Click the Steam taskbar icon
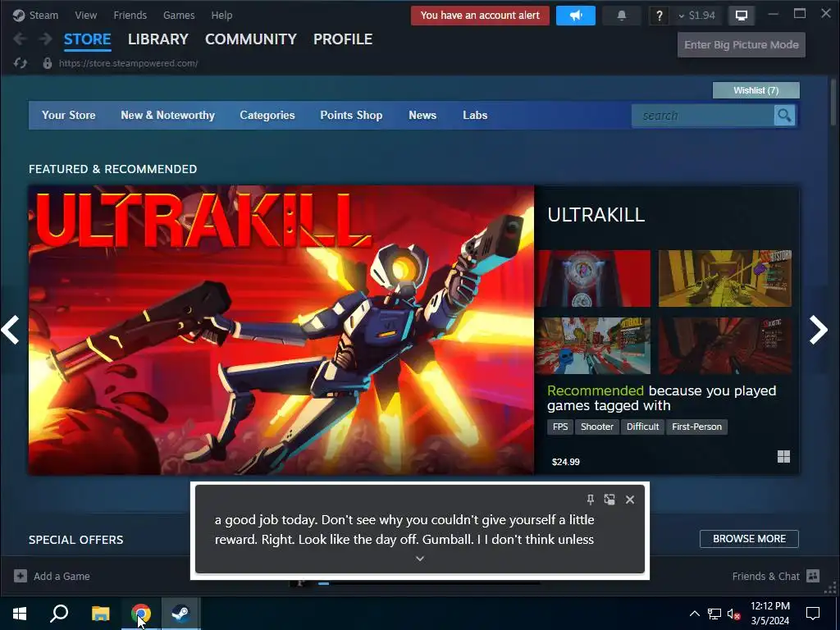Image resolution: width=840 pixels, height=630 pixels. [180, 614]
